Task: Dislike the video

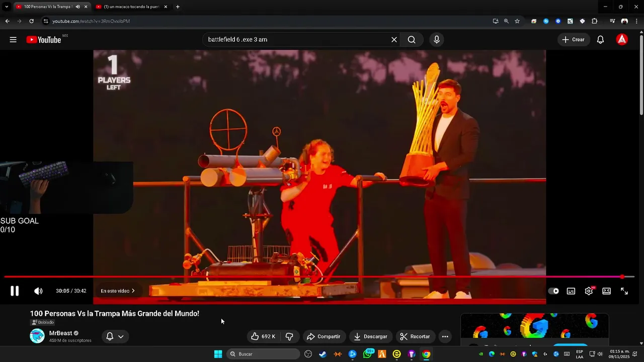Action: (x=289, y=336)
